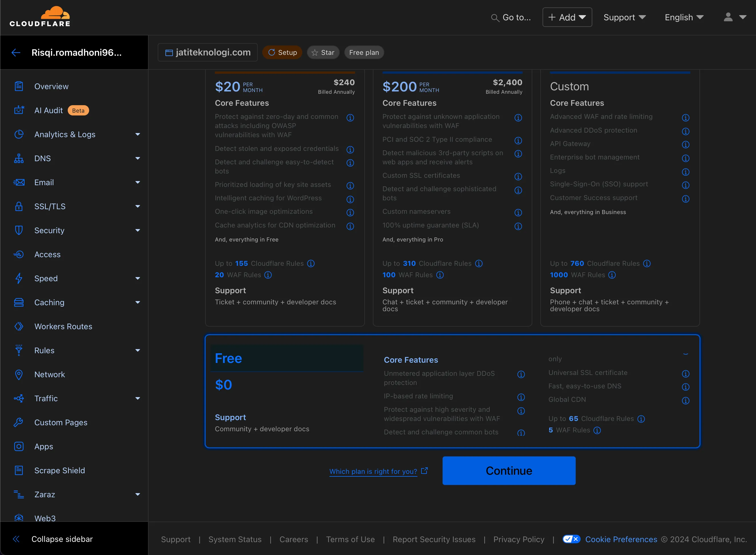The width and height of the screenshot is (756, 555).
Task: Open the Scrape Shield section
Action: tap(59, 470)
